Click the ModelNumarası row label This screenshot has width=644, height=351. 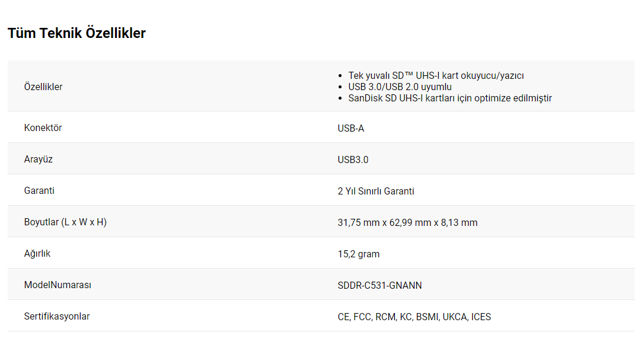click(x=58, y=285)
